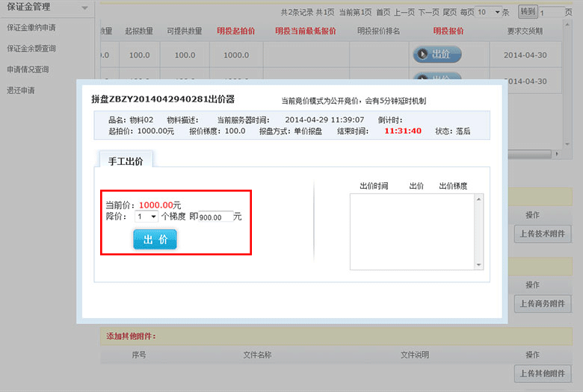Open the 降价 gradient count dropdown
The image size is (583, 392).
[146, 217]
